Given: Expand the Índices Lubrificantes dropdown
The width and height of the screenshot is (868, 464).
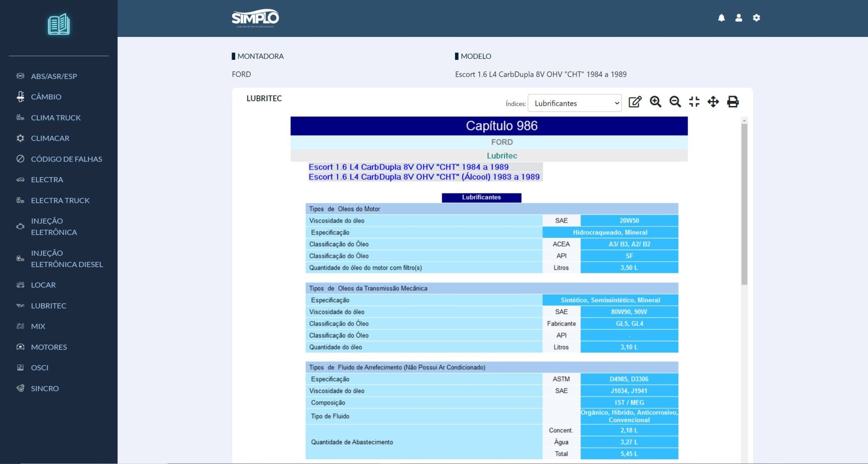Looking at the screenshot, I should click(x=574, y=103).
